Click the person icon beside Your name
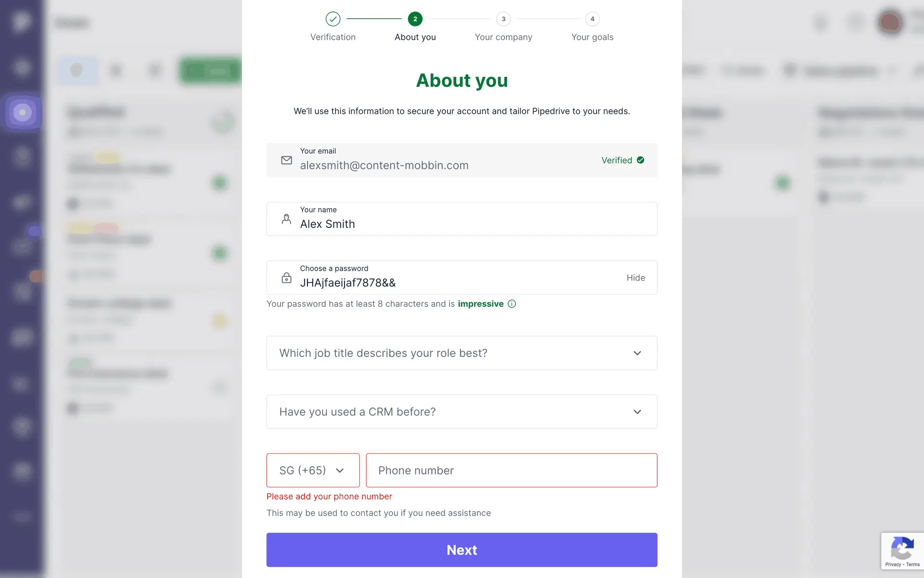 pos(286,219)
